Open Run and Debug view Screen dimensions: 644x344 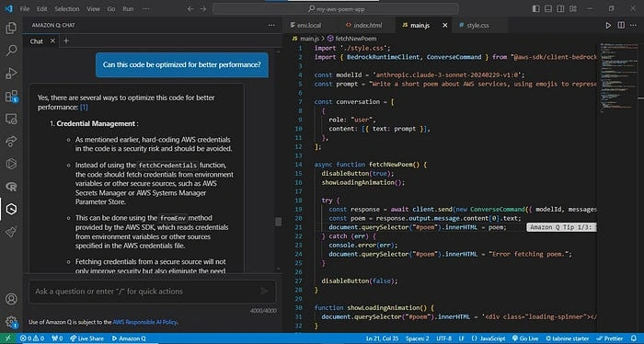[11, 73]
